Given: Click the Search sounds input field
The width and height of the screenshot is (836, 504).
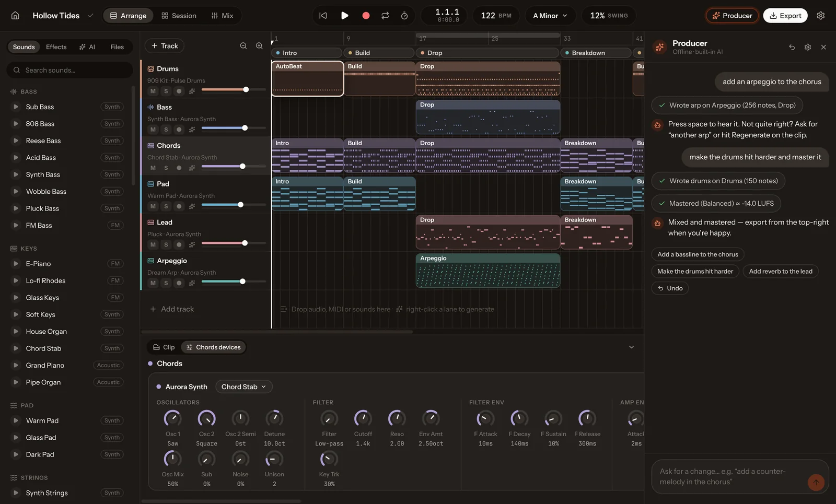Looking at the screenshot, I should [69, 70].
